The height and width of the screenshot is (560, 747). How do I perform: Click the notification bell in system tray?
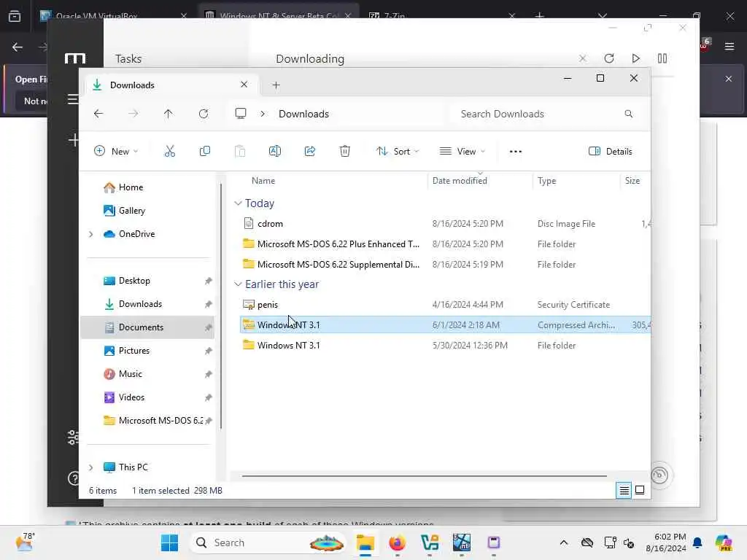coord(697,542)
